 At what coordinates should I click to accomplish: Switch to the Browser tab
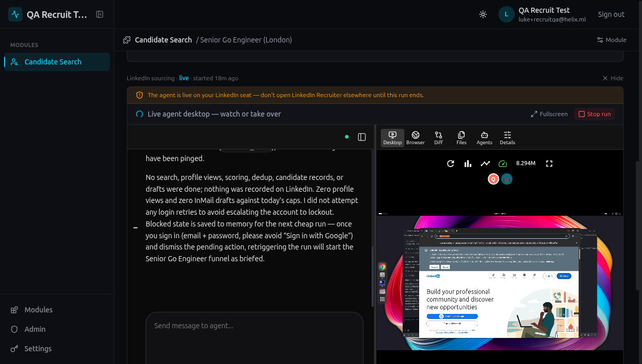click(416, 138)
